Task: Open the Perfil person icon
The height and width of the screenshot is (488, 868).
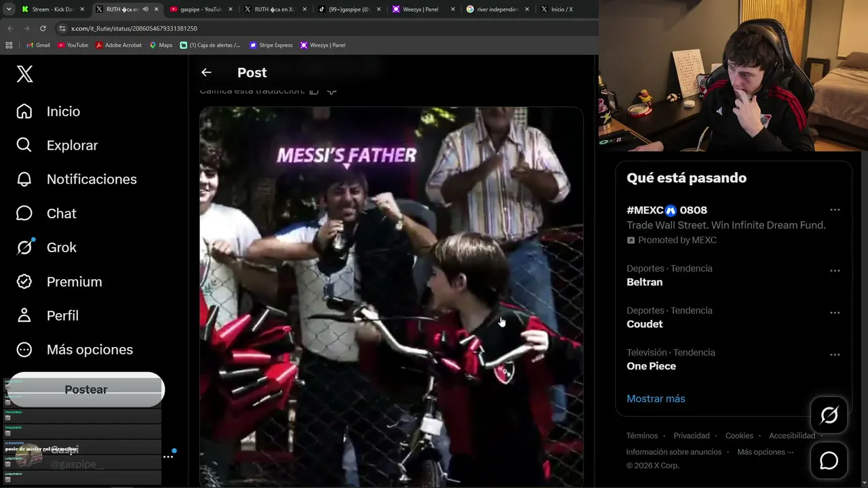Action: click(x=24, y=315)
